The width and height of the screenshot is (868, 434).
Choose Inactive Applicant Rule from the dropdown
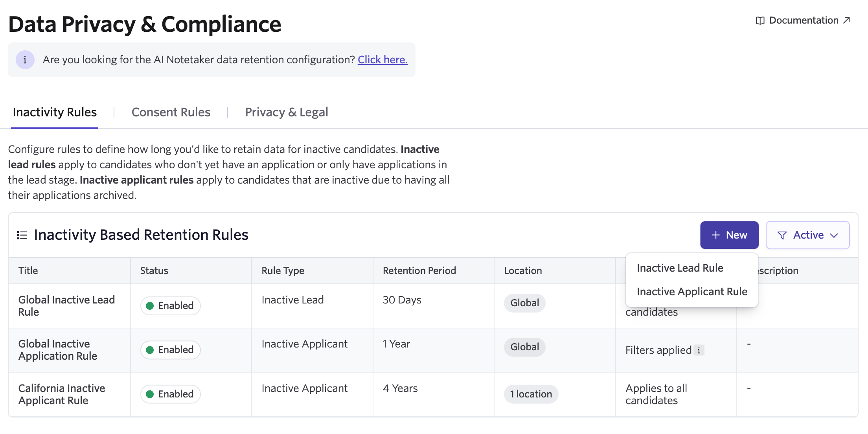tap(691, 292)
